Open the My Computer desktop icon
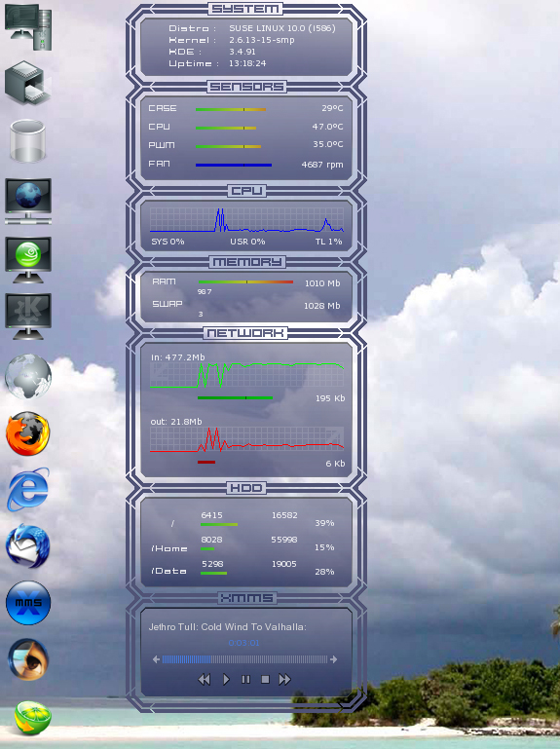Image resolution: width=560 pixels, height=749 pixels. point(28,26)
